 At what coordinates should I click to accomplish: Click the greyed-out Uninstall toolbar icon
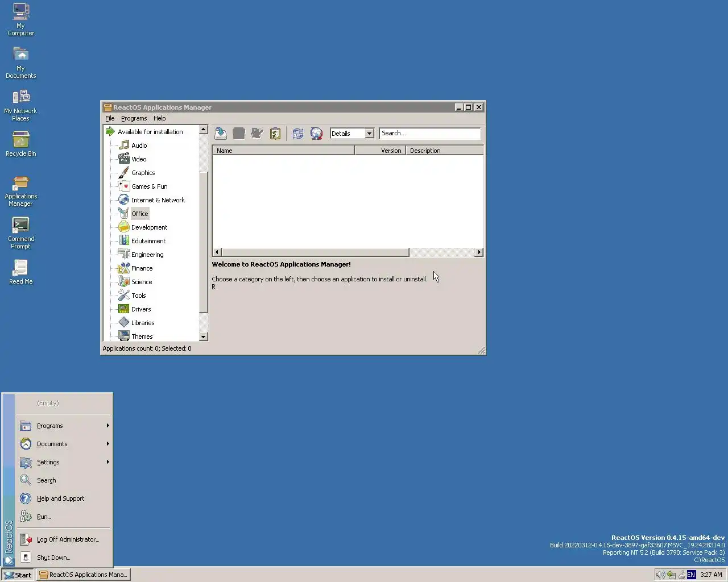(x=239, y=134)
